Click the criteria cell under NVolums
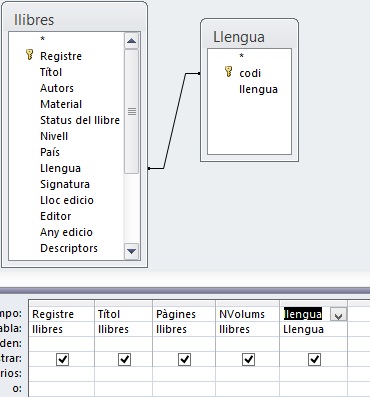Viewport: 370px width, 397px height. coord(248,374)
